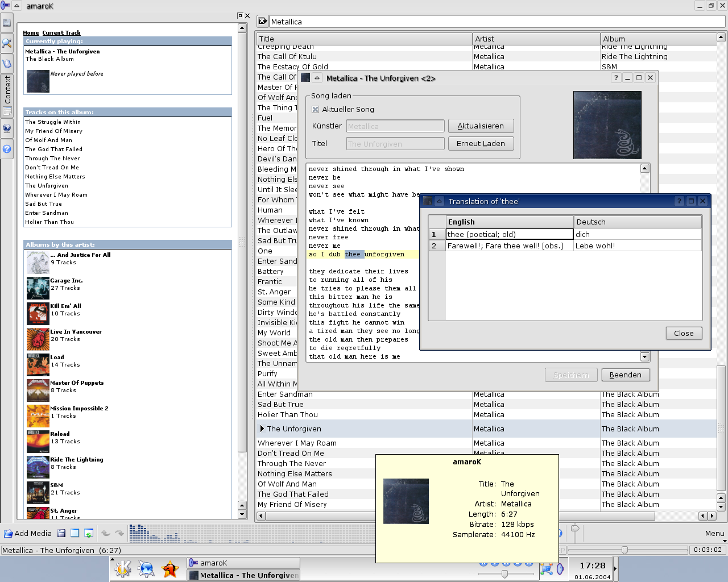Open the Master Of Puppets album entry
Screen dimensions: 728x582
coord(77,383)
